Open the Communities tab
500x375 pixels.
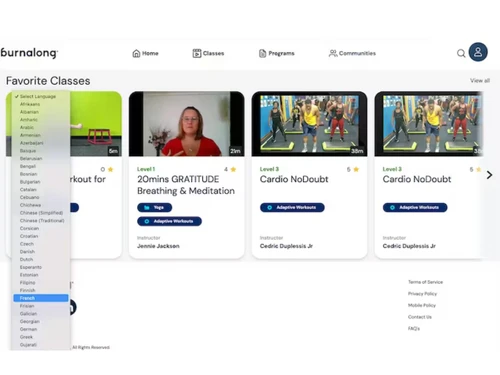click(x=352, y=53)
